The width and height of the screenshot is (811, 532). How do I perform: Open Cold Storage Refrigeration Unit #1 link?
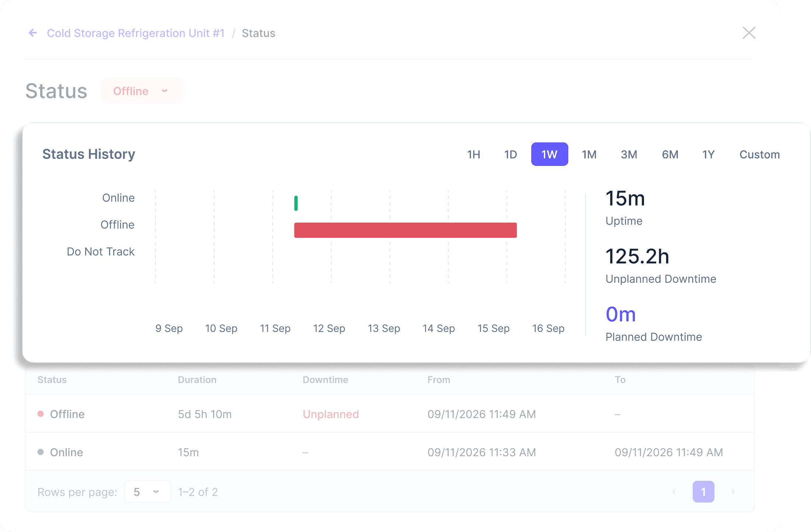point(136,33)
